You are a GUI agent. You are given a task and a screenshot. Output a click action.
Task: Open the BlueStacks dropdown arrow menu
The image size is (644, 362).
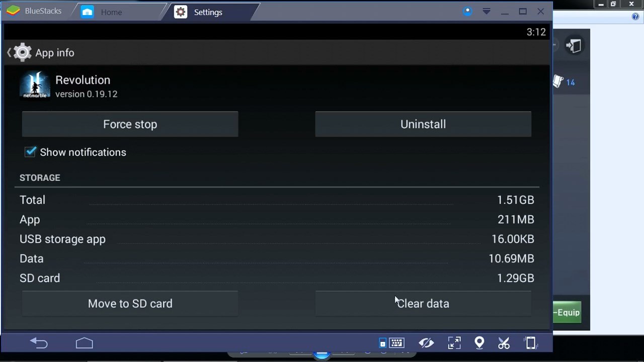[487, 11]
